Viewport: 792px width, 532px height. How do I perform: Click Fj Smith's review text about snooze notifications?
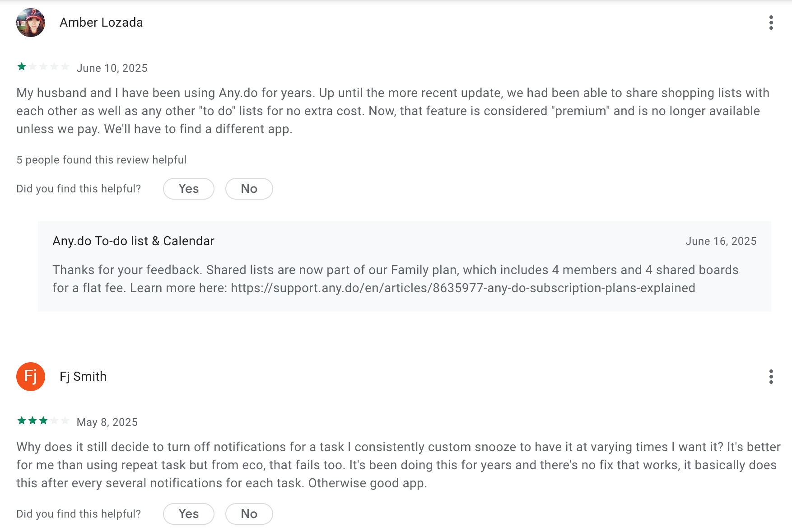pos(398,465)
